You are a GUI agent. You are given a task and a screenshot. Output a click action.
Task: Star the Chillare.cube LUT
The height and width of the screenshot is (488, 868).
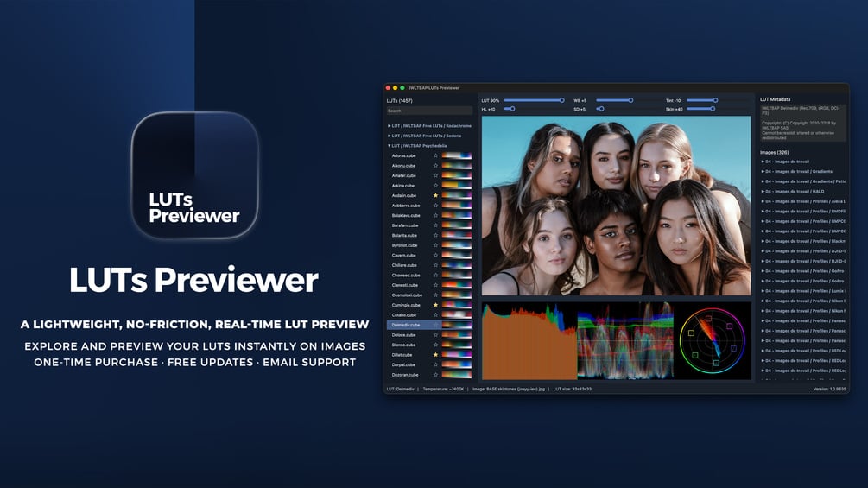click(435, 265)
